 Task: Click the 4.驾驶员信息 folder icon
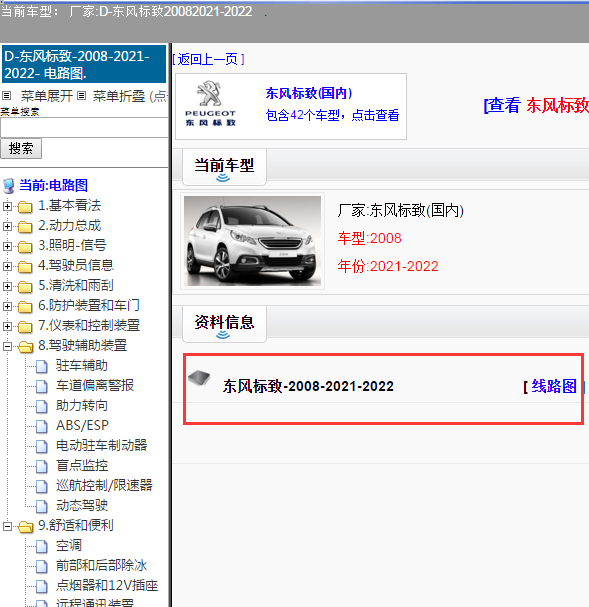coord(25,267)
